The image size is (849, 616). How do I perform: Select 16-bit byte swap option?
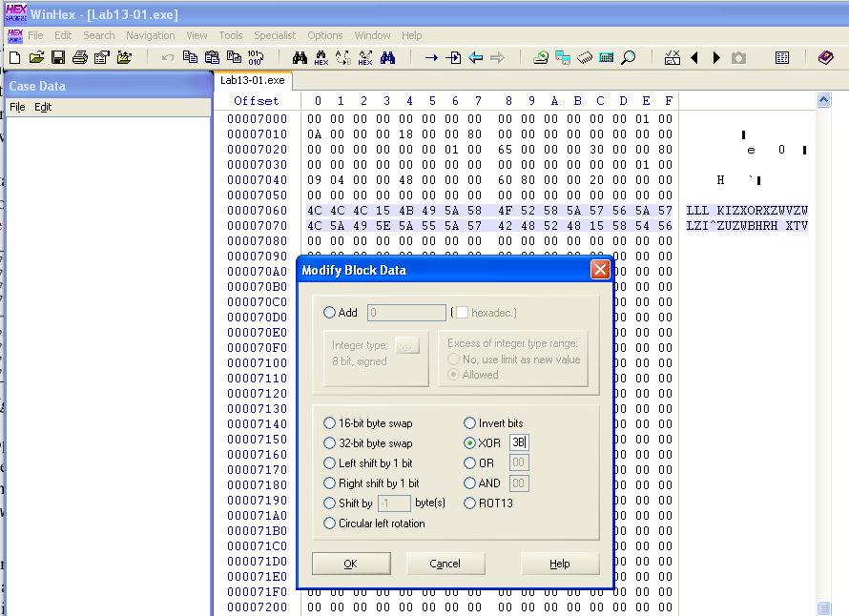coord(329,422)
